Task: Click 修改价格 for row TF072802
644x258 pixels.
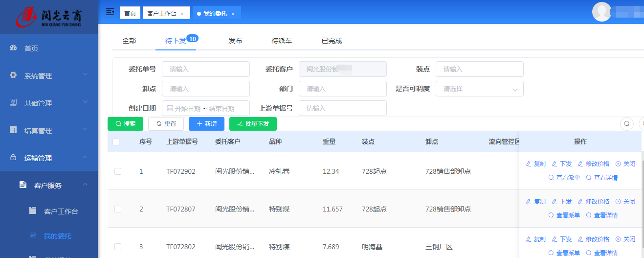Action: pyautogui.click(x=593, y=239)
